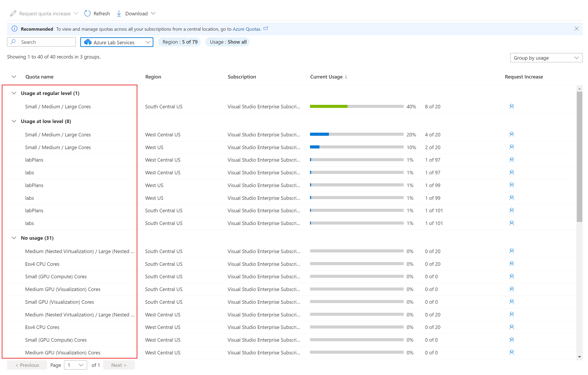
Task: Click the Azure Quotas link in recommendation banner
Action: 247,29
